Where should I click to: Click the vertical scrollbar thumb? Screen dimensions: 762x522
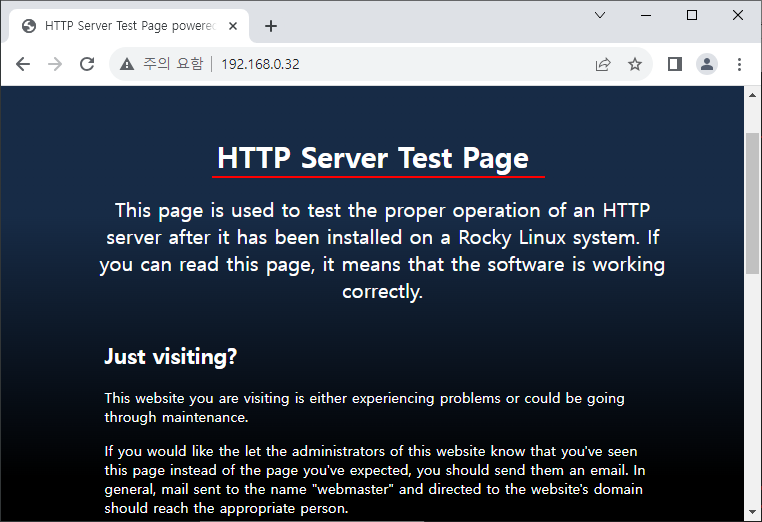point(752,203)
